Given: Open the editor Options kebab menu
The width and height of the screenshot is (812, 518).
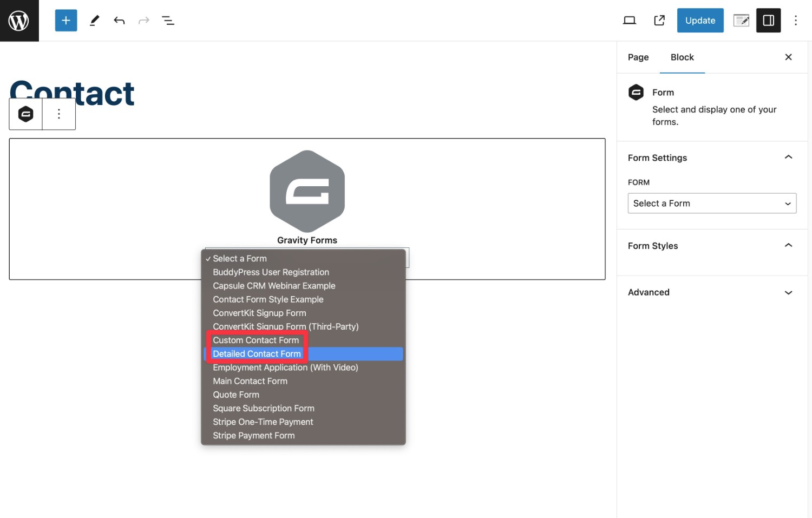Looking at the screenshot, I should tap(795, 21).
